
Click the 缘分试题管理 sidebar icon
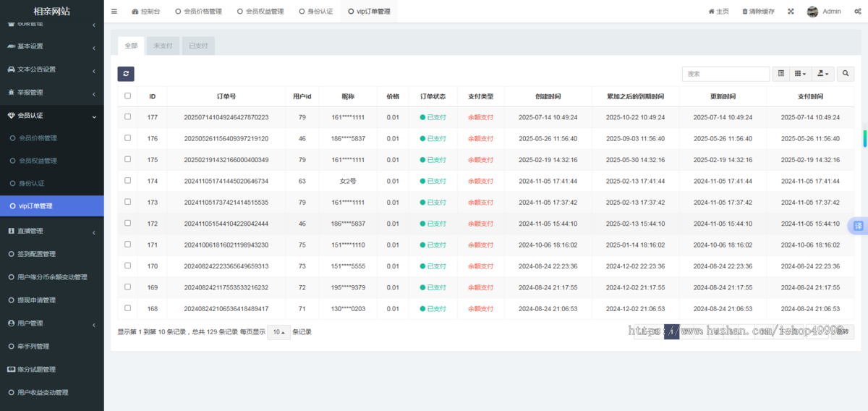[11, 369]
